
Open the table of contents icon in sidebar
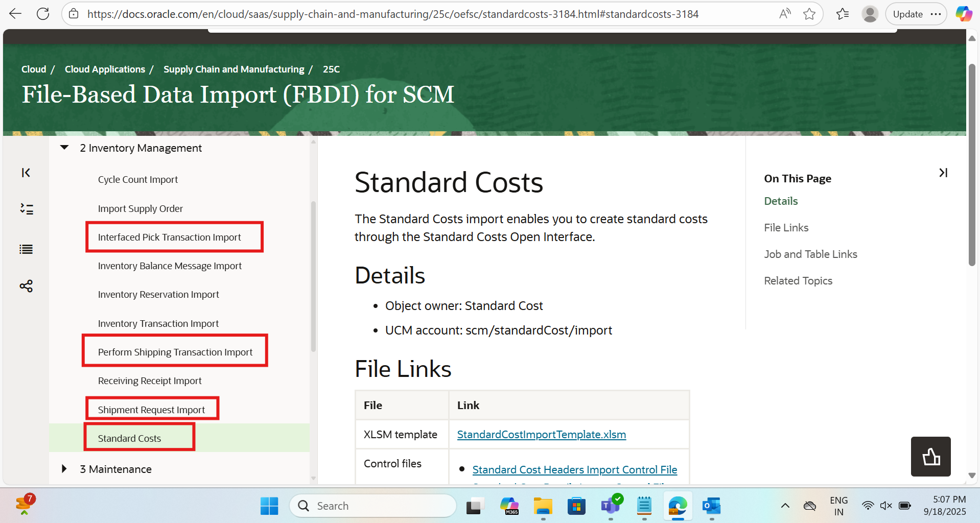point(26,209)
